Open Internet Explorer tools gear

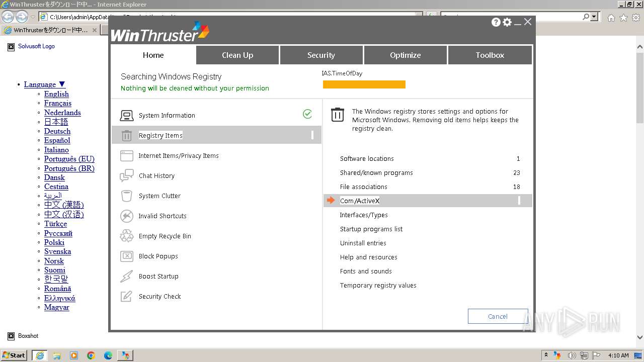[x=635, y=18]
